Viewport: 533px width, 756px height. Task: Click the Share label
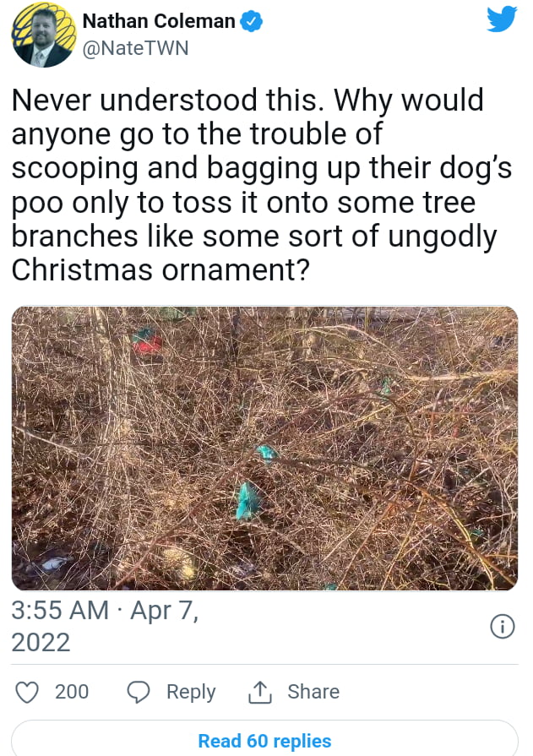(313, 692)
